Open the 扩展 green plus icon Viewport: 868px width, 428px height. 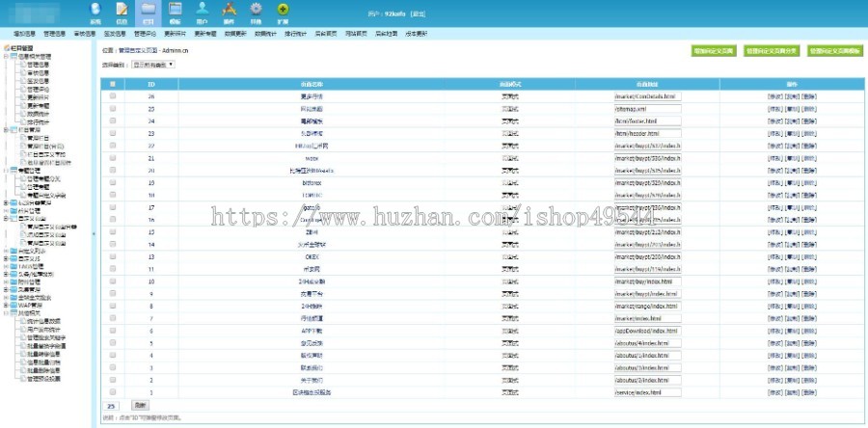[283, 10]
